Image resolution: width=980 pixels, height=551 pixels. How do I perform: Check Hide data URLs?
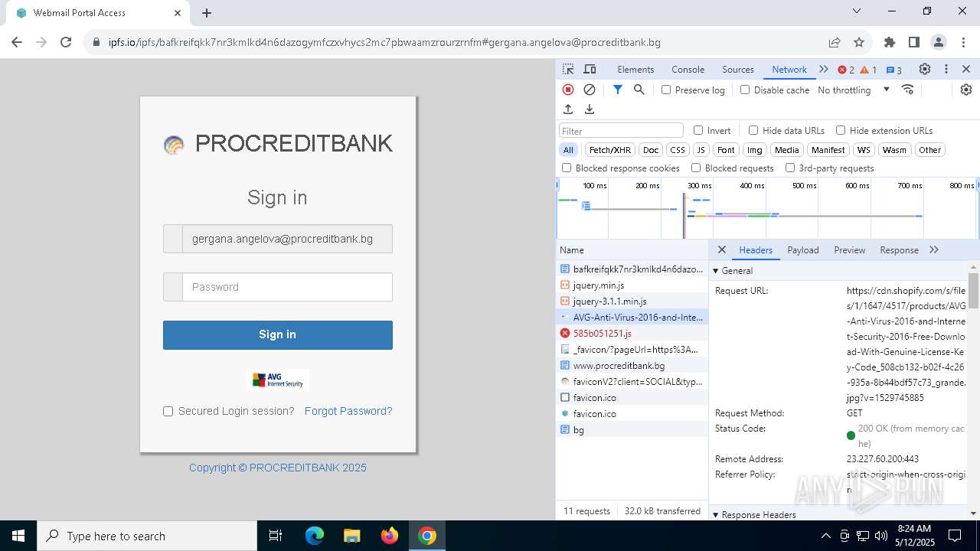pos(753,130)
